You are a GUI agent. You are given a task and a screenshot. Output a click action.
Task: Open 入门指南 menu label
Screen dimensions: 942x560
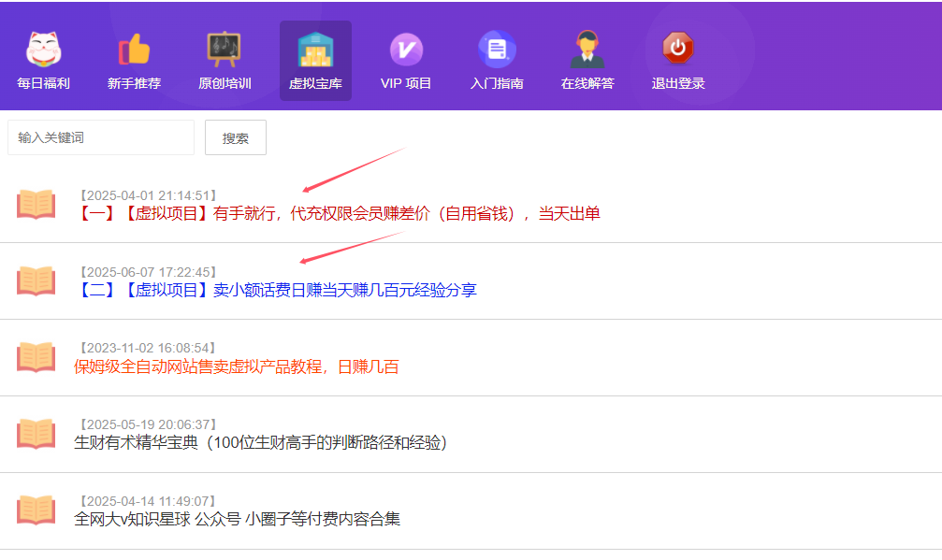[x=497, y=83]
